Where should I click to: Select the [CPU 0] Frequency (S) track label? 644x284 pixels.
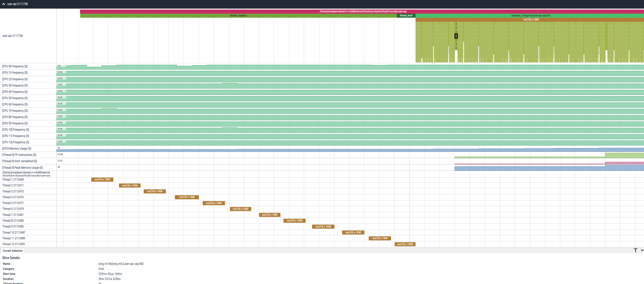(x=15, y=66)
